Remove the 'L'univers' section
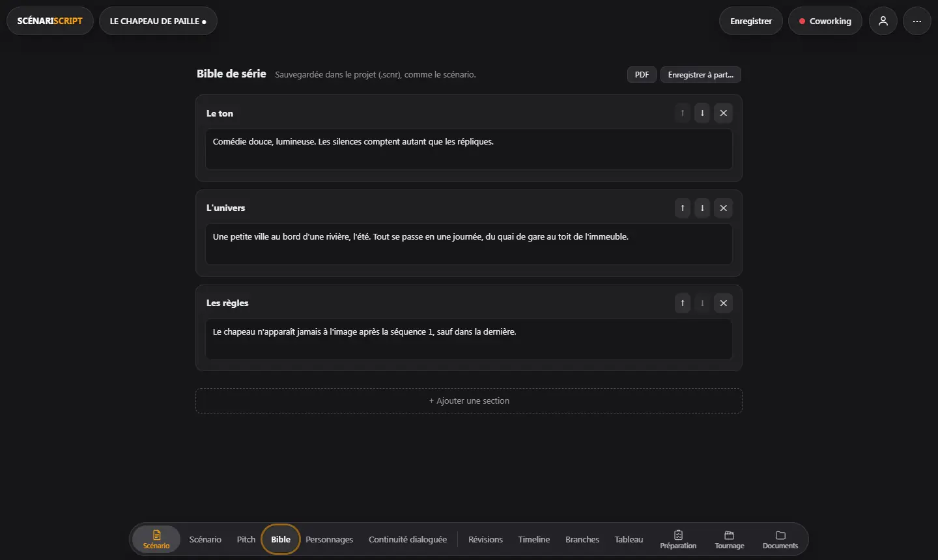 723,208
